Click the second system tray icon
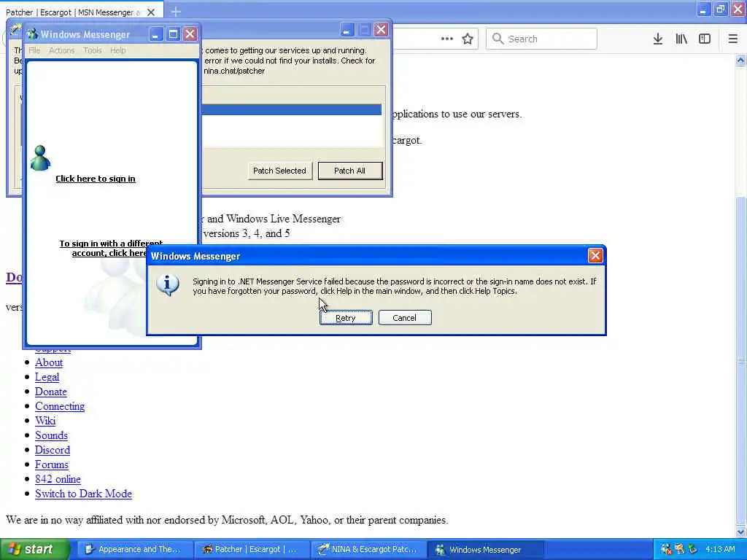Viewport: 747px width, 560px height. (x=680, y=550)
